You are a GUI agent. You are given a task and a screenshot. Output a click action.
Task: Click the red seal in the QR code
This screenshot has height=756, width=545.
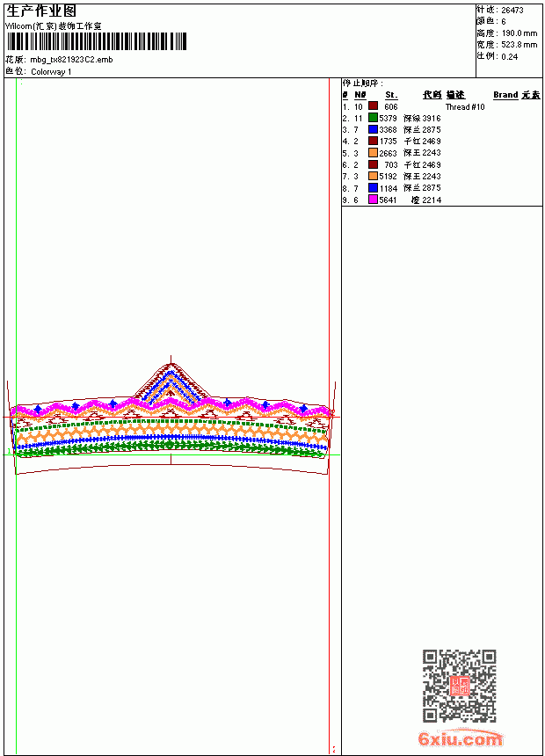coord(460,686)
